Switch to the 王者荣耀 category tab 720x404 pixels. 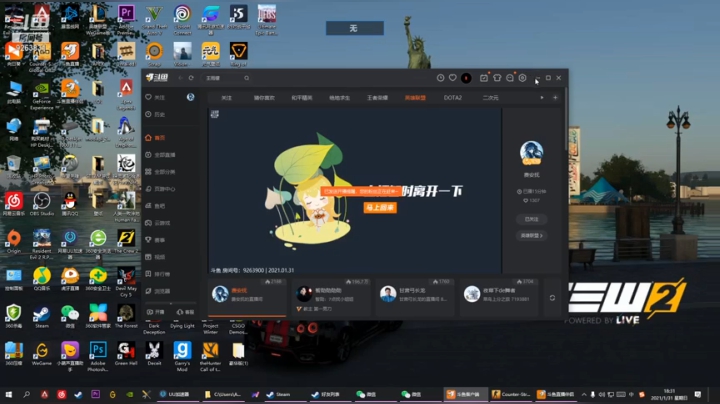377,98
